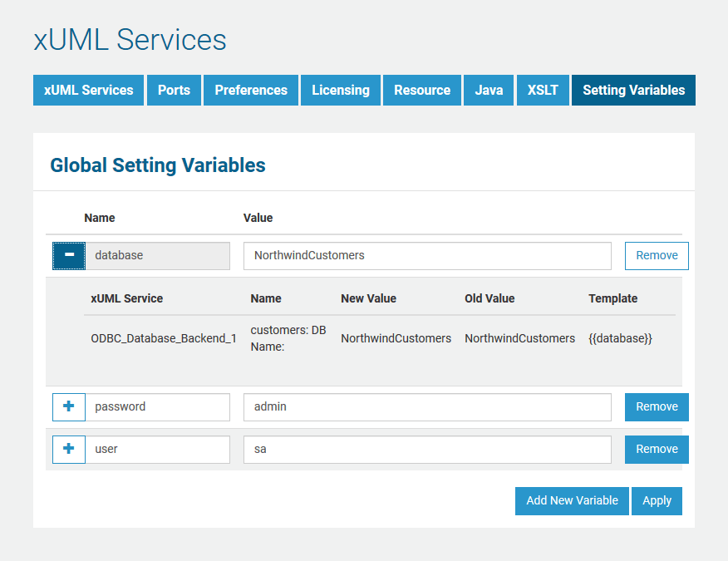Open the Preferences tab
Viewport: 728px width, 561px height.
[x=250, y=90]
